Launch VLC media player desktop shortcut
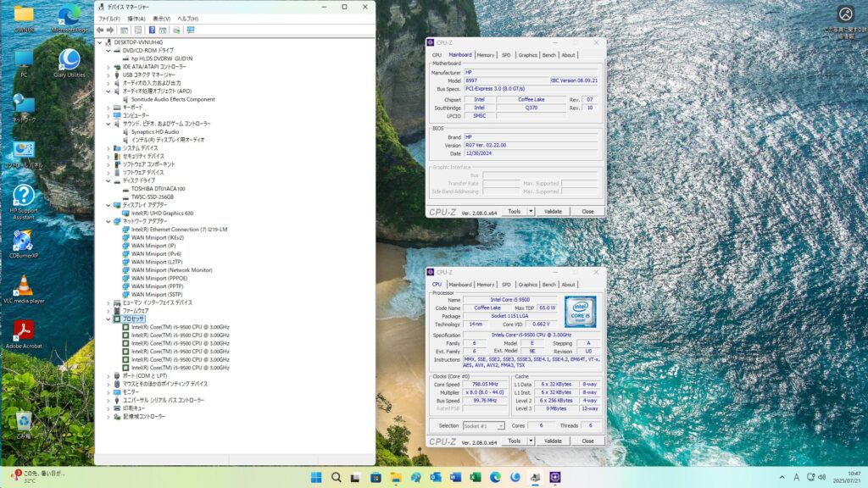Viewport: 868px width, 488px height. tap(25, 286)
